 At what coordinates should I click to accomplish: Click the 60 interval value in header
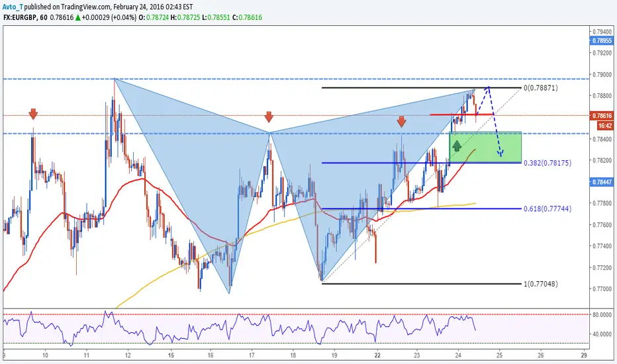pyautogui.click(x=44, y=17)
